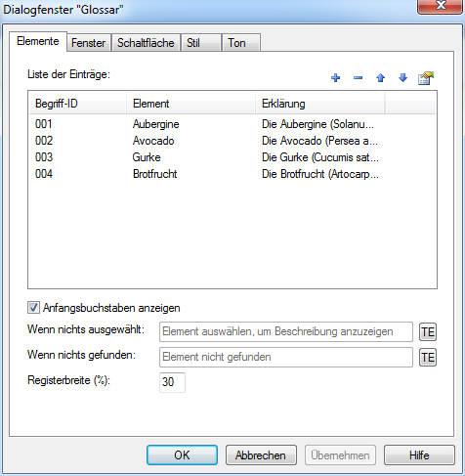Open text editor for 'Wenn nichts ausgewählt'
465x476 pixels.
428,332
